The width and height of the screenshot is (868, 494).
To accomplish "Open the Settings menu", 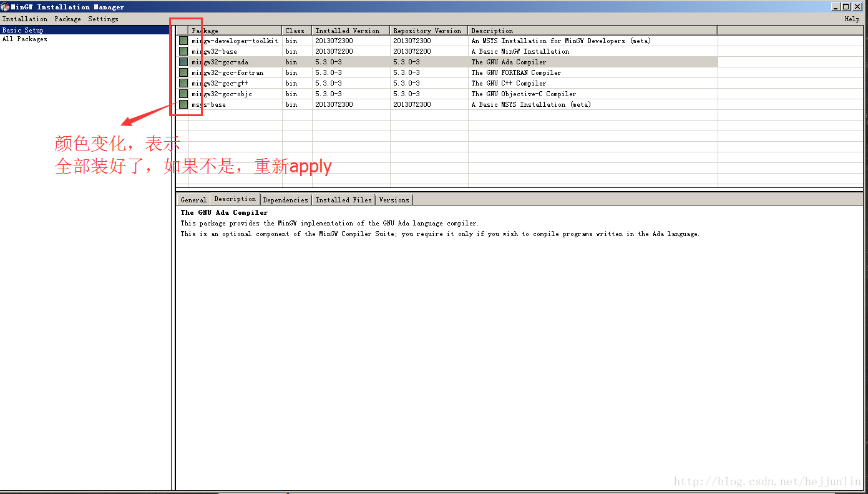I will (103, 19).
